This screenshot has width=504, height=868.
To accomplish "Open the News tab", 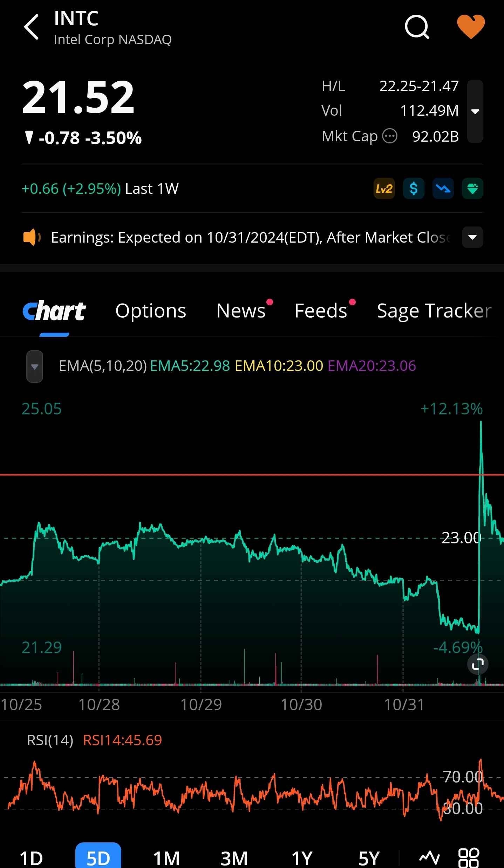I will [241, 311].
